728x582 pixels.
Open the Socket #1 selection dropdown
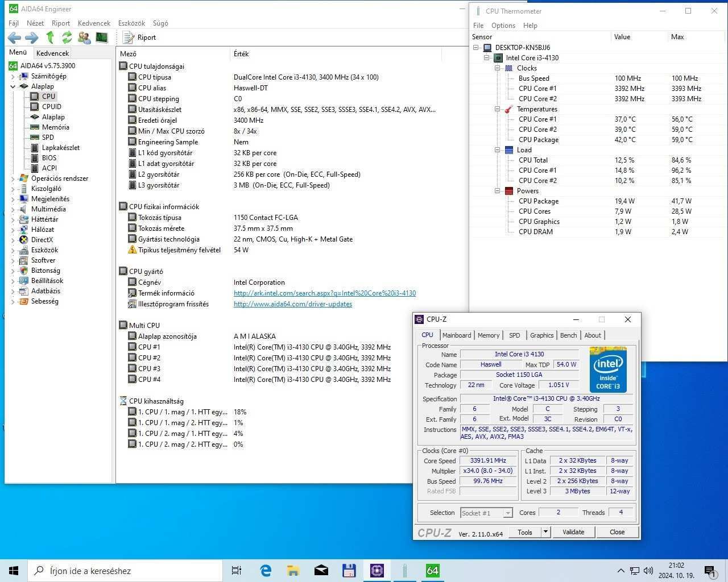tap(486, 513)
